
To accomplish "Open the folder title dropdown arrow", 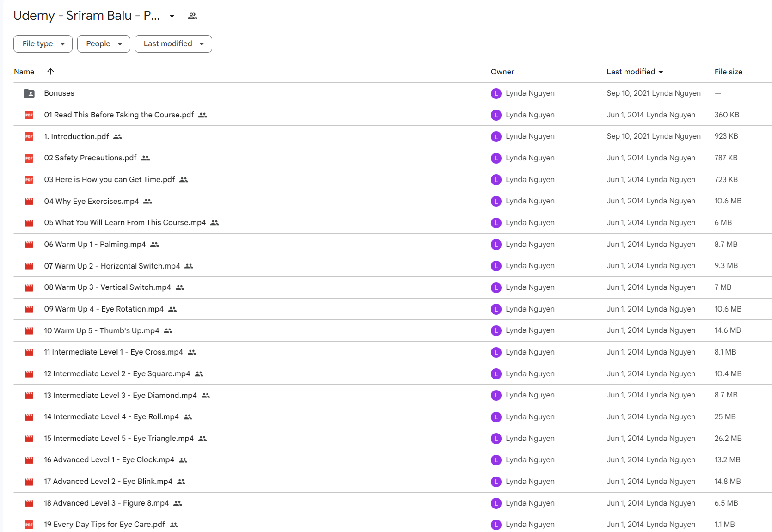I will (x=172, y=16).
